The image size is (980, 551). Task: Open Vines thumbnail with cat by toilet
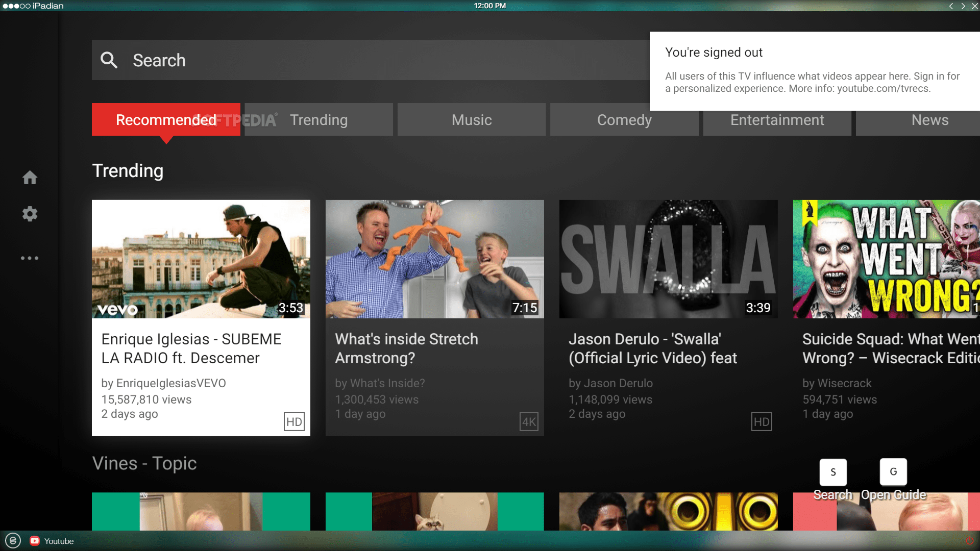[435, 511]
